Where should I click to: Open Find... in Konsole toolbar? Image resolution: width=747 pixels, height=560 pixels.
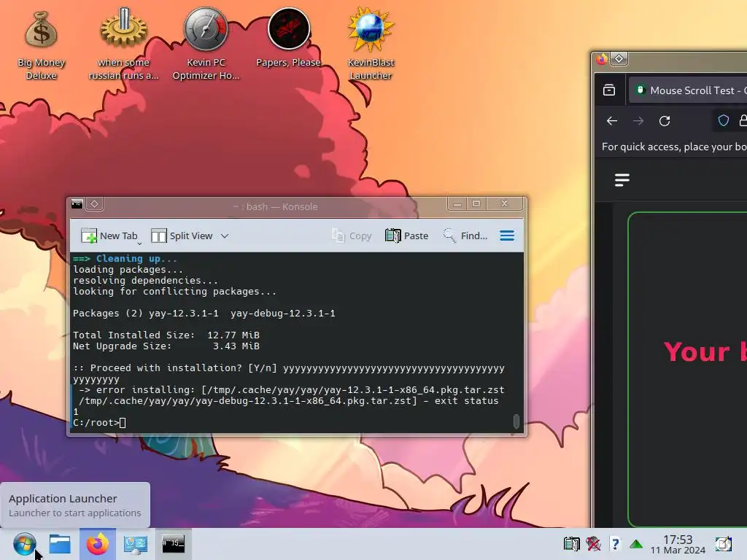465,236
